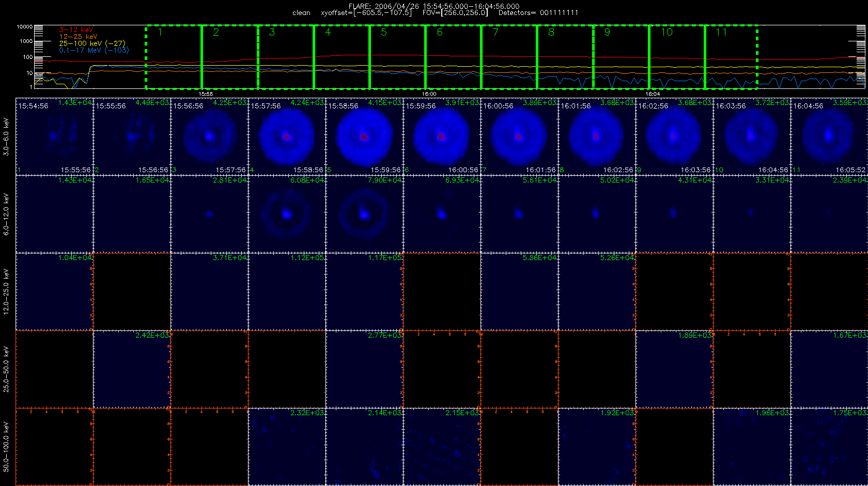The image size is (868, 486).
Task: Open the 3-6 keV image at 15:58:56
Action: [364, 136]
